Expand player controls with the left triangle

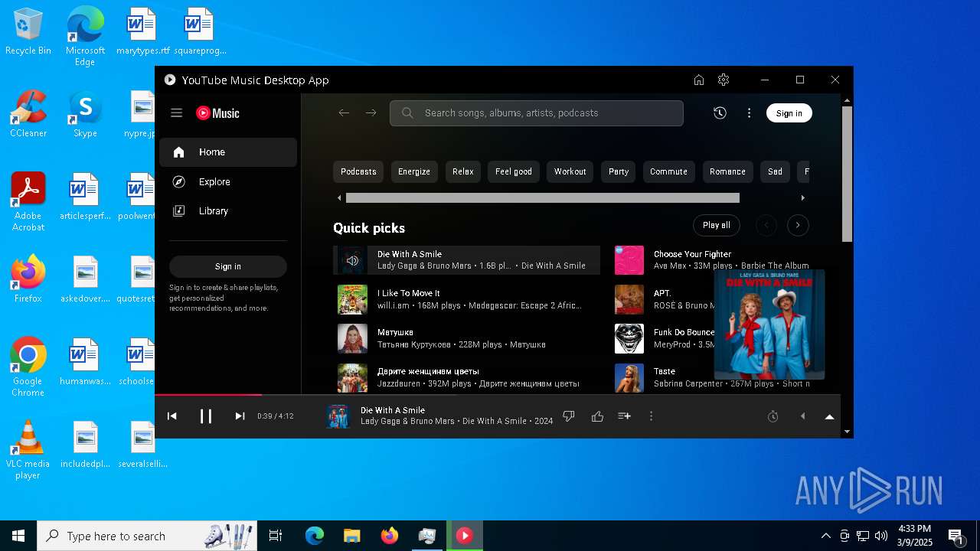[802, 416]
